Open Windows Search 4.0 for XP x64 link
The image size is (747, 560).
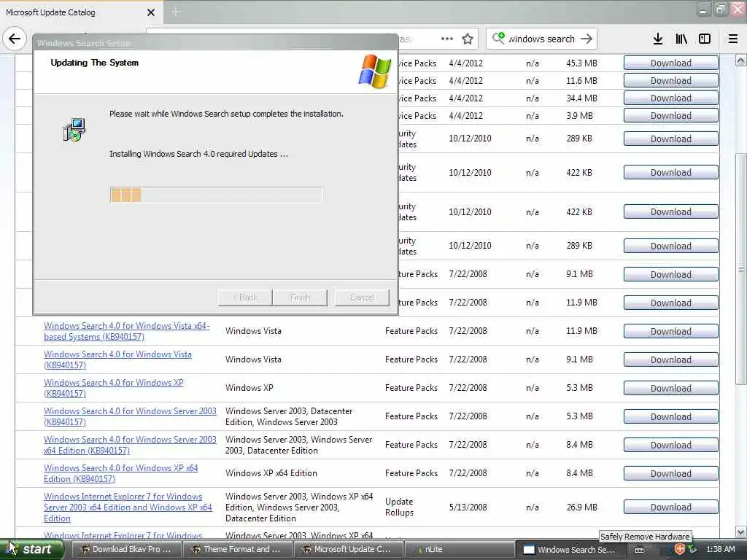tap(121, 473)
